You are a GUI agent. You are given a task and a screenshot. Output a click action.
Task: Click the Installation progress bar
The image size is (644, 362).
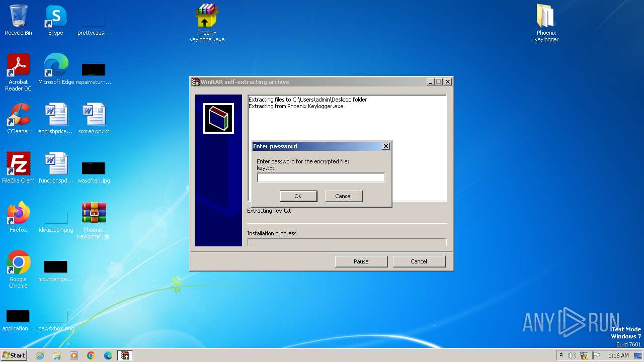(x=347, y=242)
